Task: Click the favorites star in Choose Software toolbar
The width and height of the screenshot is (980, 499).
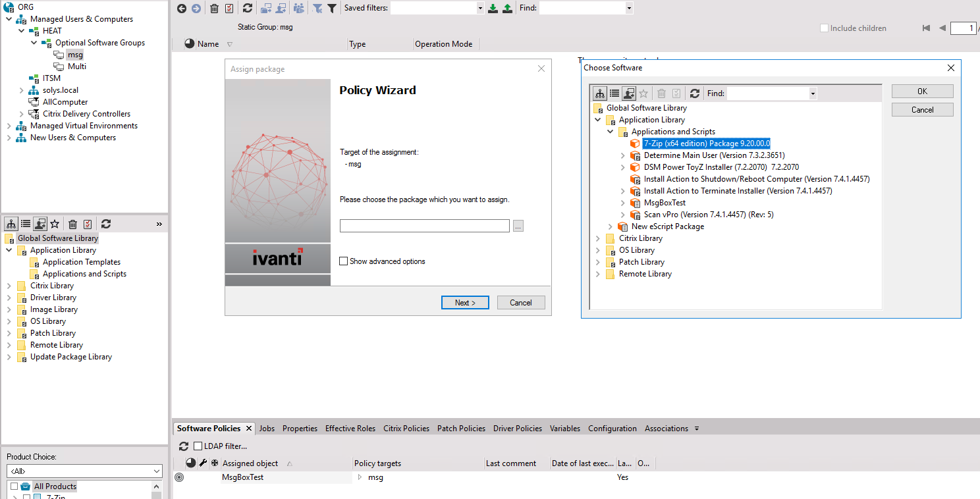Action: tap(643, 93)
